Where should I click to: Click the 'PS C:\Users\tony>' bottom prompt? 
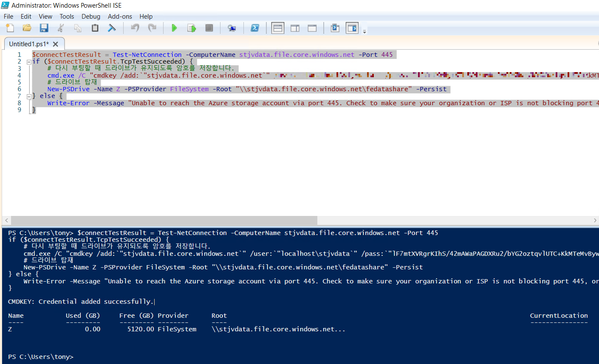41,357
